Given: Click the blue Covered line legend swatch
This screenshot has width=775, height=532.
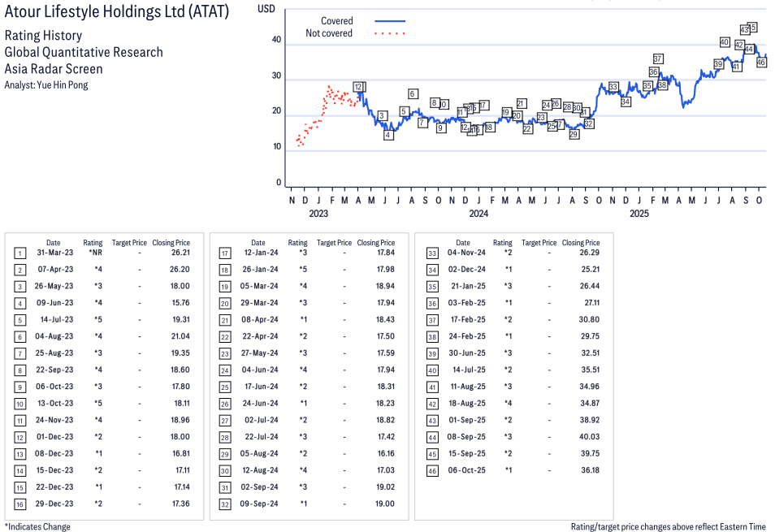Looking at the screenshot, I should click(x=390, y=20).
